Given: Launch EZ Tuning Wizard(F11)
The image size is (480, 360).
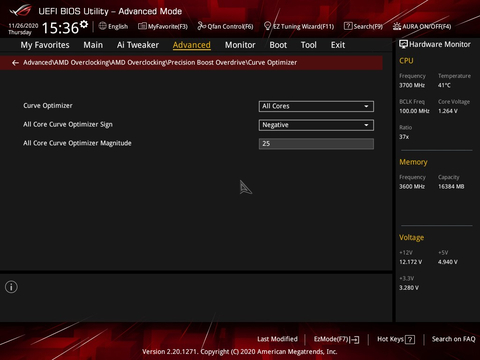Looking at the screenshot, I should (x=299, y=26).
